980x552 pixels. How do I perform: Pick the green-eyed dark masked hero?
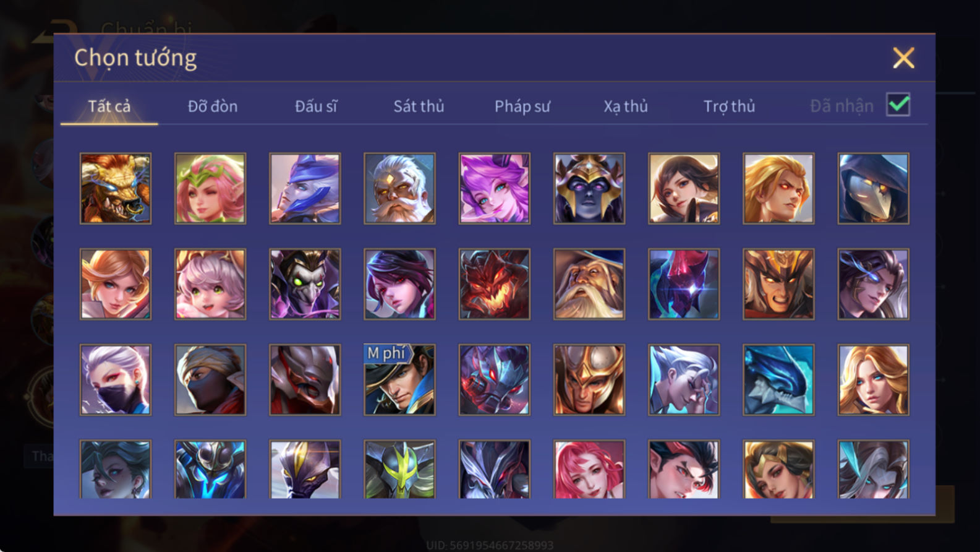pos(305,284)
